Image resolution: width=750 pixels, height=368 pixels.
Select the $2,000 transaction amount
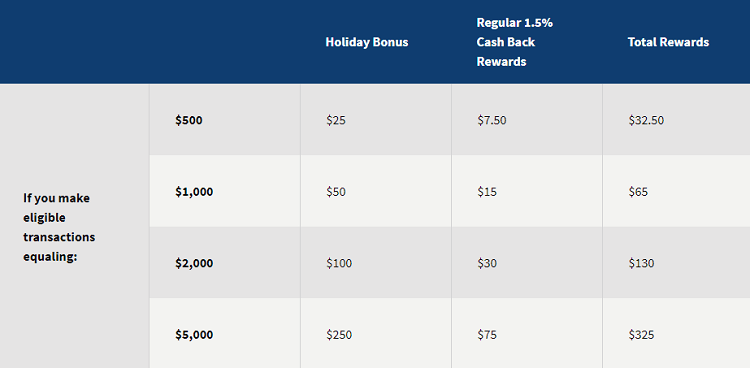194,263
